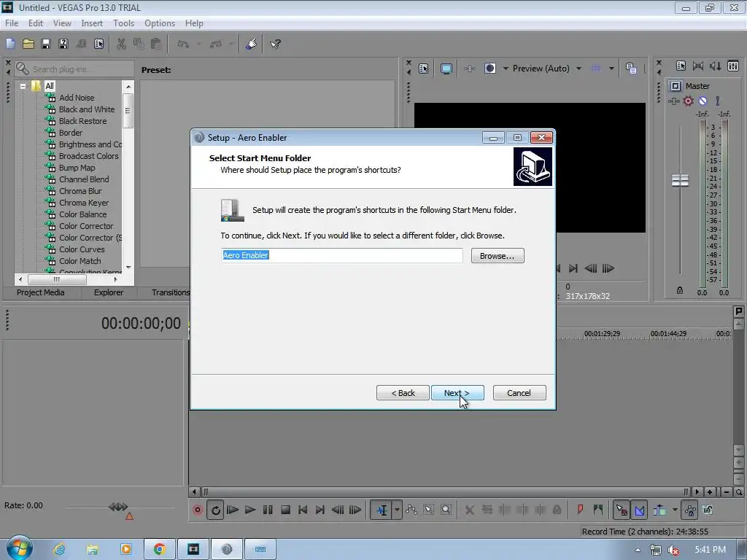Viewport: 747px width, 560px height.
Task: Click the Cut scissors icon
Action: tap(121, 44)
